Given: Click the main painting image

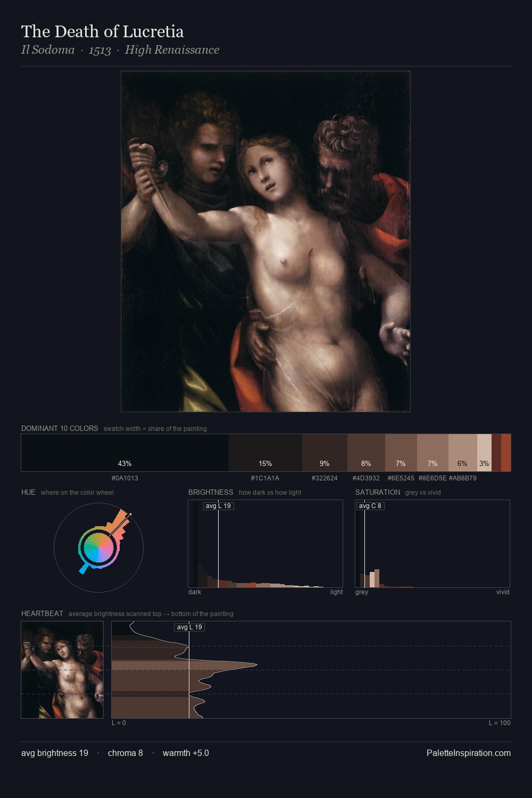Looking at the screenshot, I should tap(265, 242).
